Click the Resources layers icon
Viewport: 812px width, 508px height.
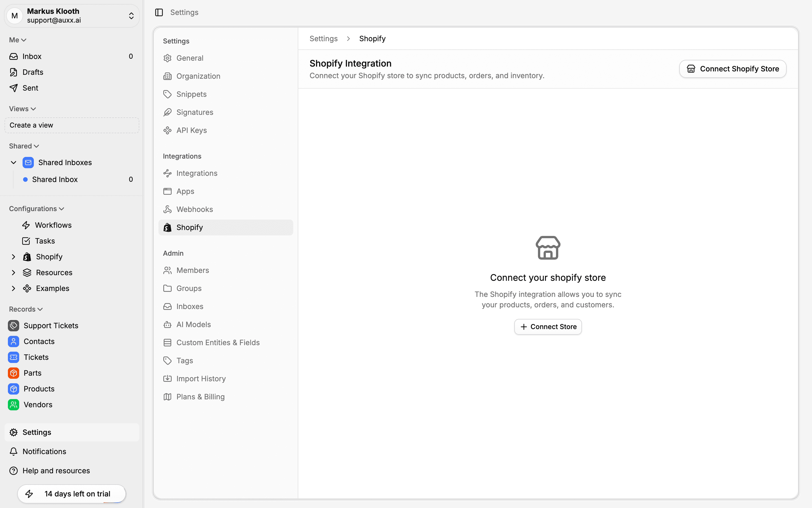tap(27, 272)
